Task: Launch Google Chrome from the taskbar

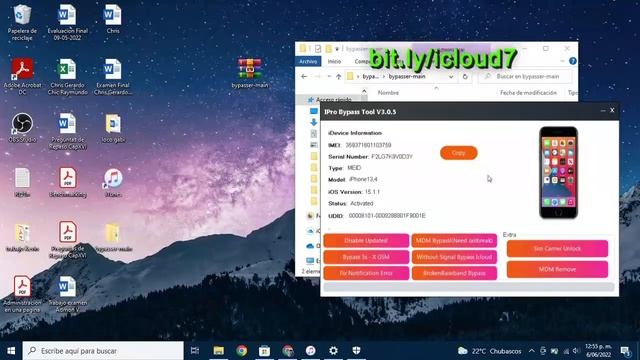Action: pyautogui.click(x=242, y=351)
